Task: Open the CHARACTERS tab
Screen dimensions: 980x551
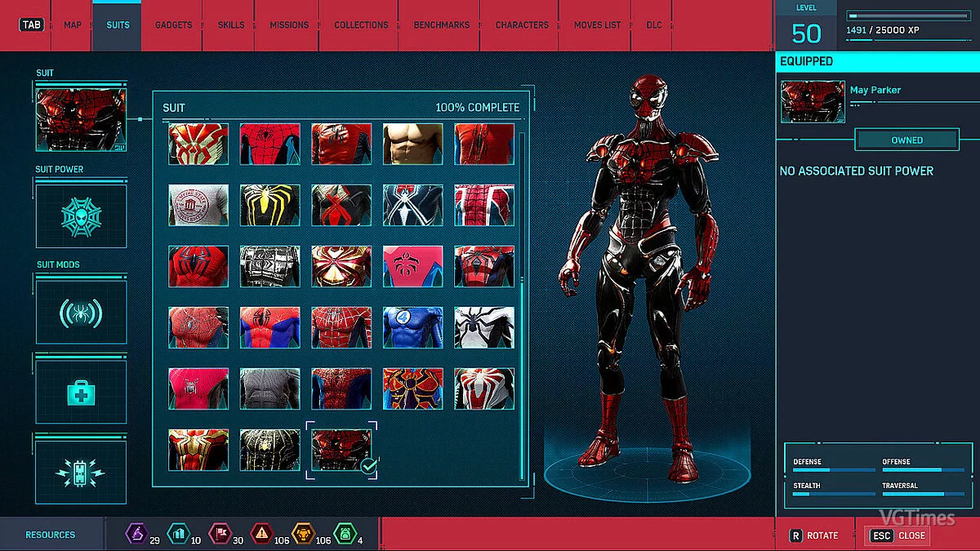Action: 522,25
